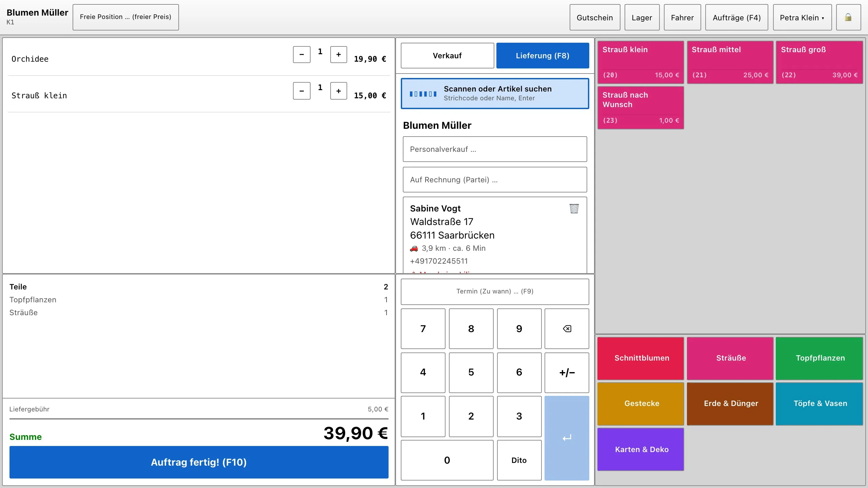Viewport: 868px width, 488px height.
Task: Open the Gutschein button
Action: pos(595,17)
